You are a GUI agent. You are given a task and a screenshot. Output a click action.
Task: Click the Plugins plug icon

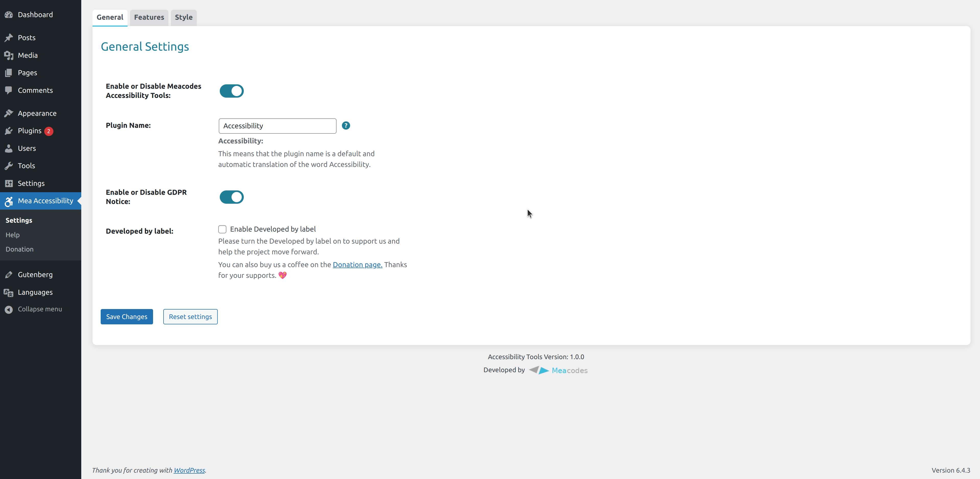pyautogui.click(x=9, y=131)
